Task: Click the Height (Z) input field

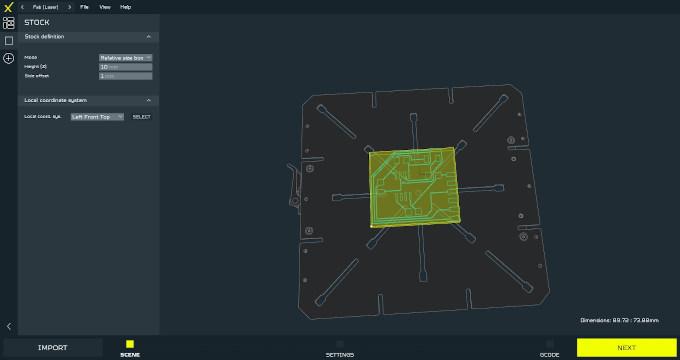Action: pos(125,67)
